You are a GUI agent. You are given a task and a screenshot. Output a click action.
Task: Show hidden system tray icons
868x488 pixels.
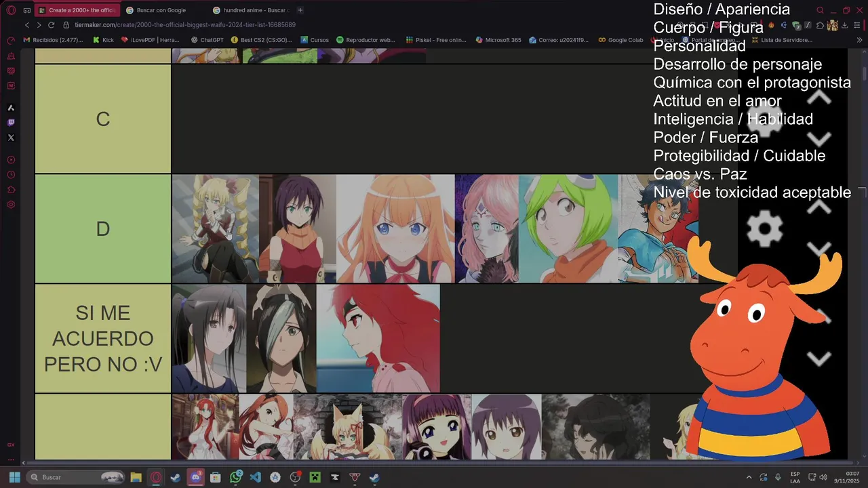point(749,477)
